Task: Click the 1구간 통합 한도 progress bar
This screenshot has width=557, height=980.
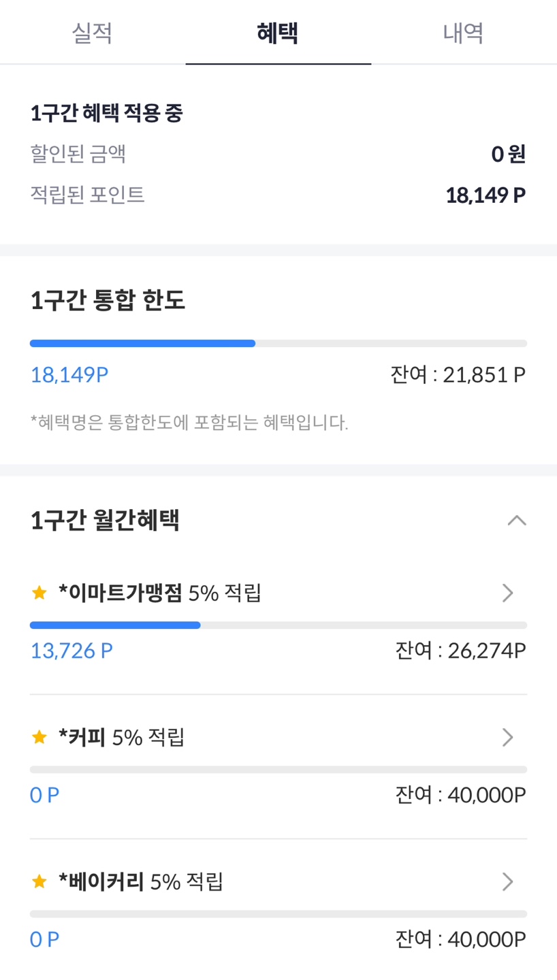Action: (x=278, y=344)
